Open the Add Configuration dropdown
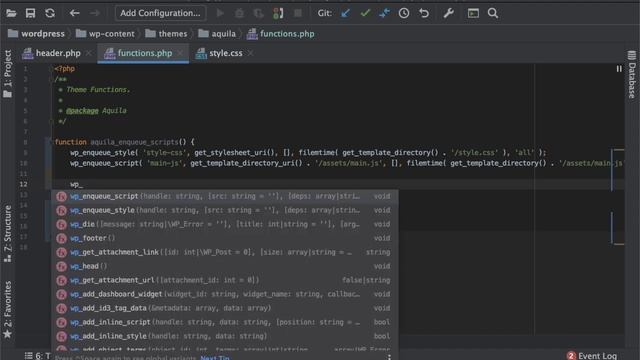Viewport: 640px width, 360px height. click(x=160, y=13)
